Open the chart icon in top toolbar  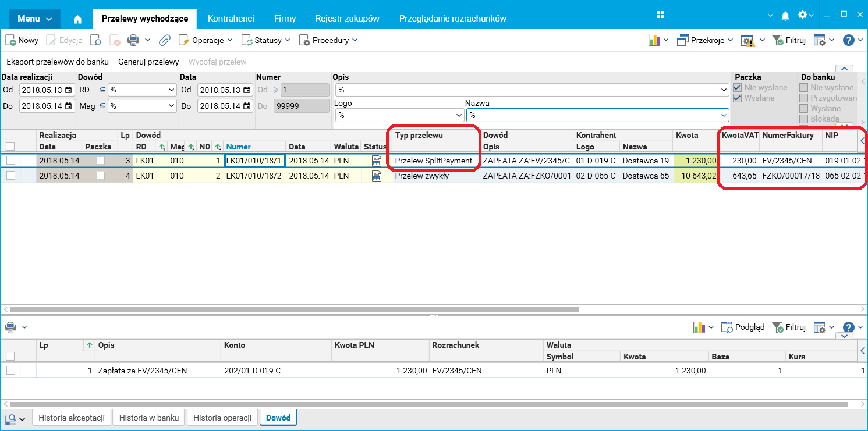[x=654, y=40]
